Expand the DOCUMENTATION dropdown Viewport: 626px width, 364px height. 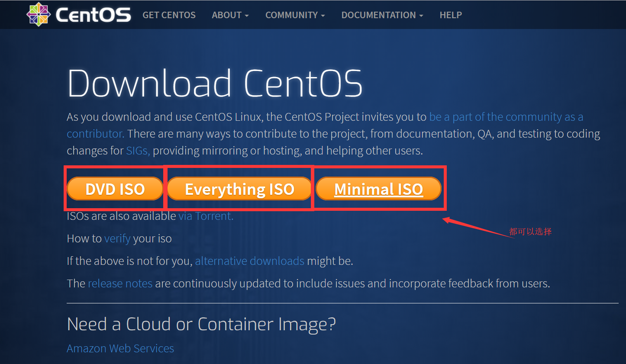[x=381, y=15]
